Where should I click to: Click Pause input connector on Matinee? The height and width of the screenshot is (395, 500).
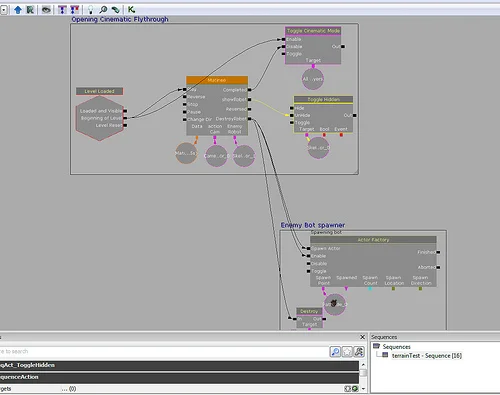coord(184,112)
